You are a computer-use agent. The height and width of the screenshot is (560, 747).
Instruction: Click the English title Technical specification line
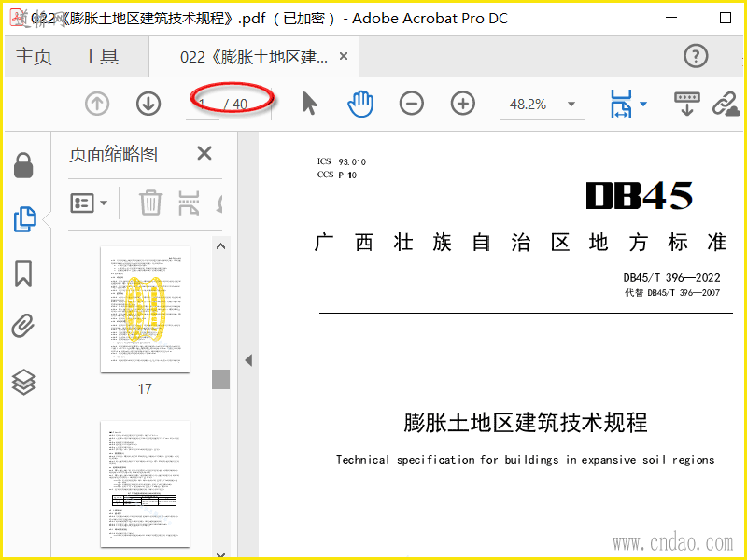tap(525, 460)
